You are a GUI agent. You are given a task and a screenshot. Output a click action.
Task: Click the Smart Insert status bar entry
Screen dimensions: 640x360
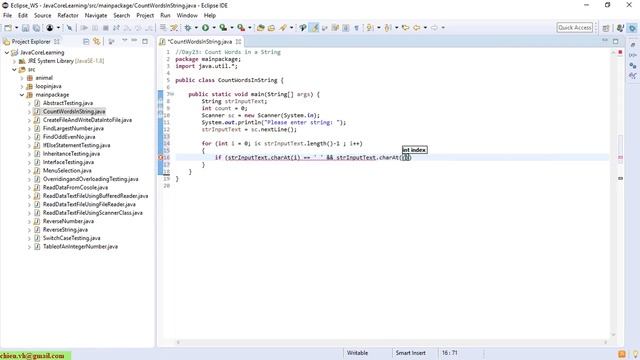coord(410,353)
